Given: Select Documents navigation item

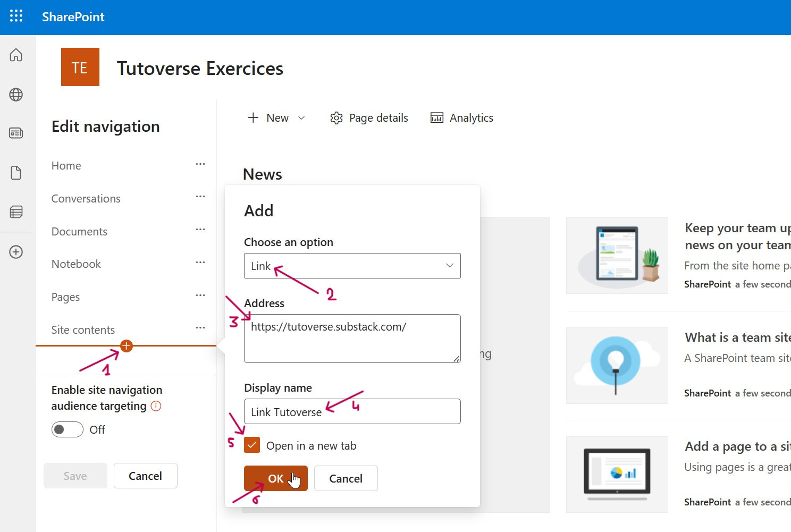Looking at the screenshot, I should click(79, 232).
